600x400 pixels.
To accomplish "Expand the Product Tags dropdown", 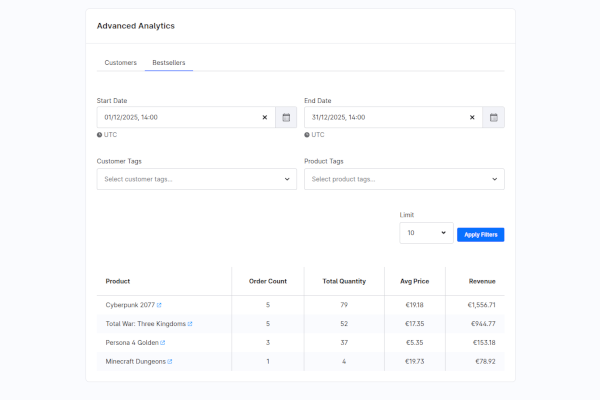I will pos(404,179).
